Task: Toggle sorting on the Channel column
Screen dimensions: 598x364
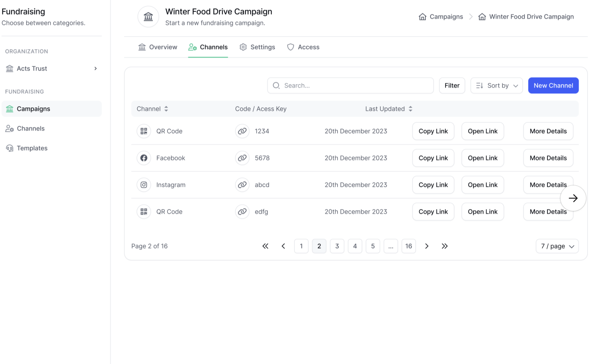Action: (166, 109)
